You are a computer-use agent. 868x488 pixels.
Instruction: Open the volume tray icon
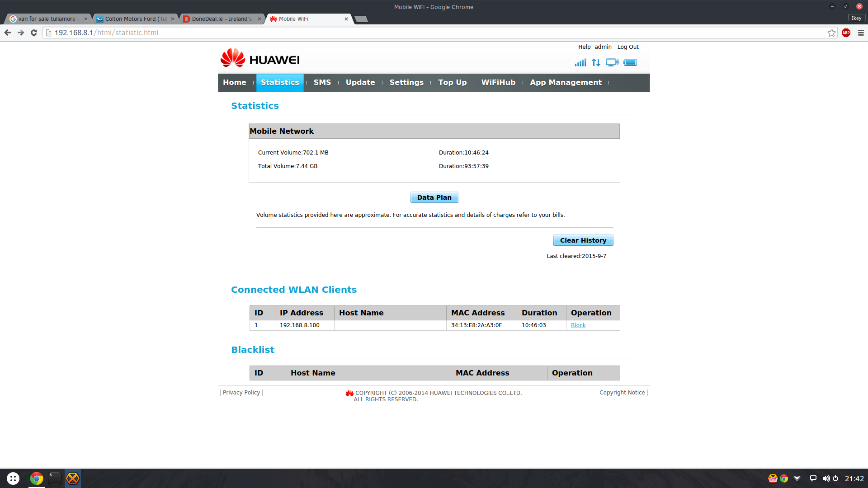[826, 478]
